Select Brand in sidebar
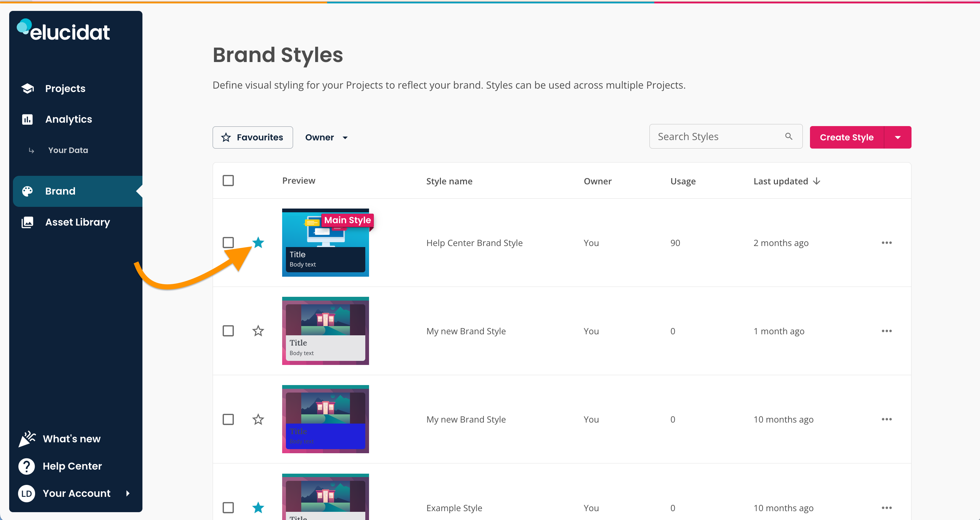 pyautogui.click(x=78, y=191)
